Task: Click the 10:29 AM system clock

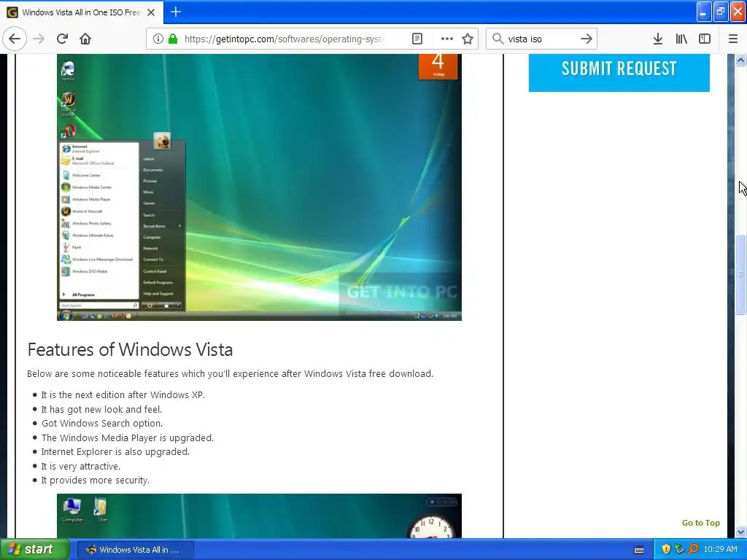Action: coord(720,550)
